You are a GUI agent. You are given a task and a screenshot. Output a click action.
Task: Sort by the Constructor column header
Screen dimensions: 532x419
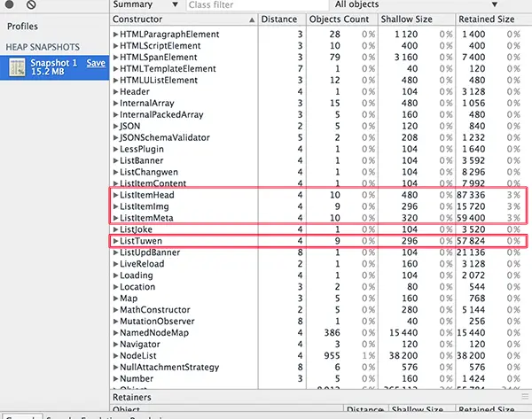184,19
